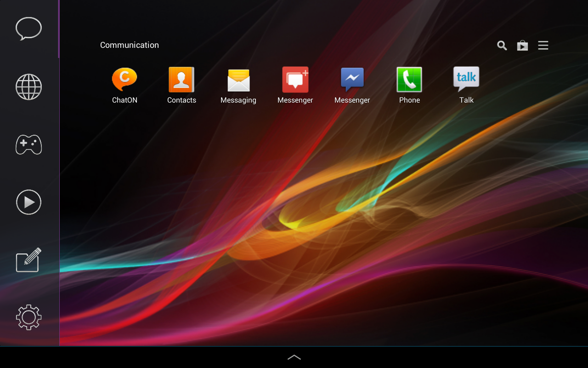Open the Talk app
Image resolution: width=588 pixels, height=368 pixels.
466,86
